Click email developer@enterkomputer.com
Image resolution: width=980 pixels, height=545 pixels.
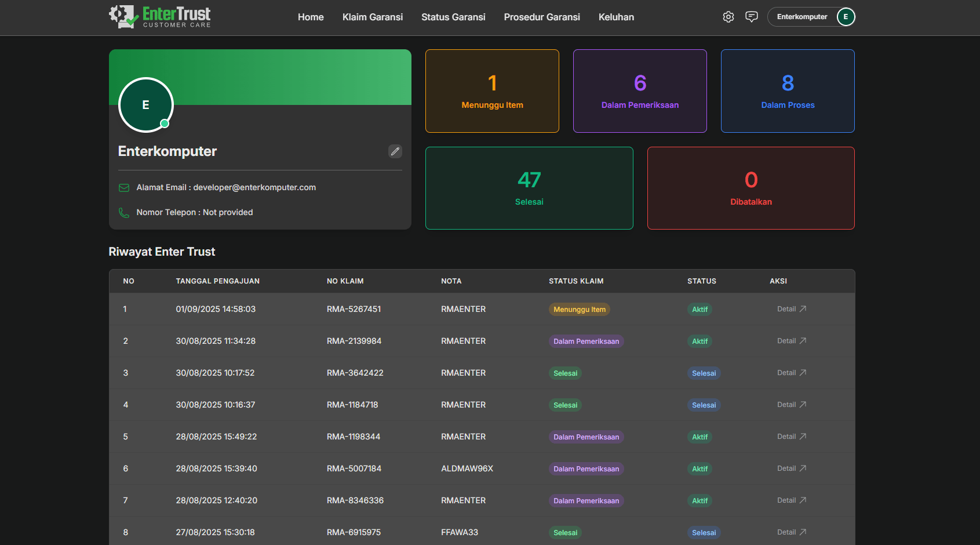(x=254, y=187)
